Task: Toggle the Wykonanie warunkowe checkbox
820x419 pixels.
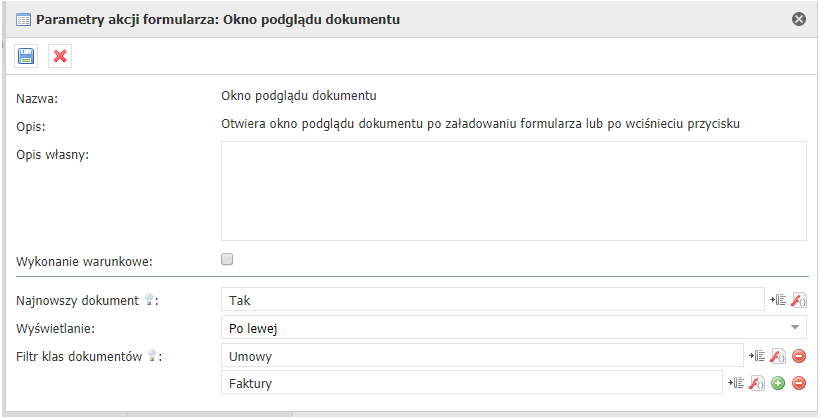Action: pyautogui.click(x=227, y=259)
